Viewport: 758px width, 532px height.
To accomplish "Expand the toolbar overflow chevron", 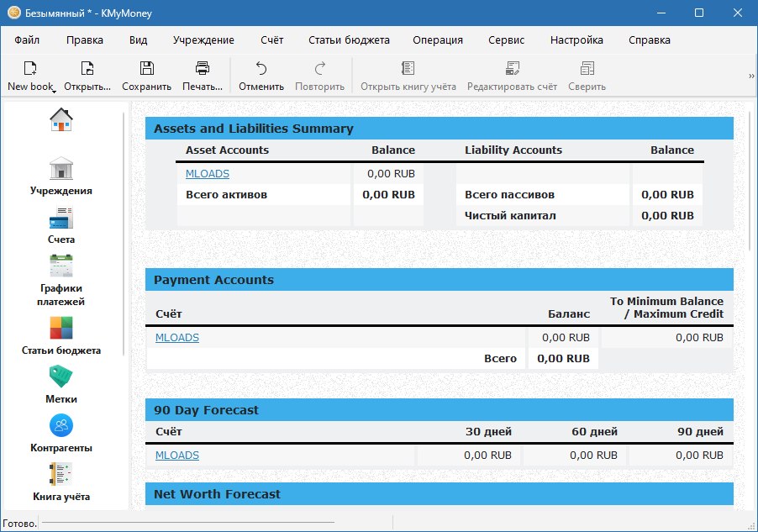I will point(750,76).
